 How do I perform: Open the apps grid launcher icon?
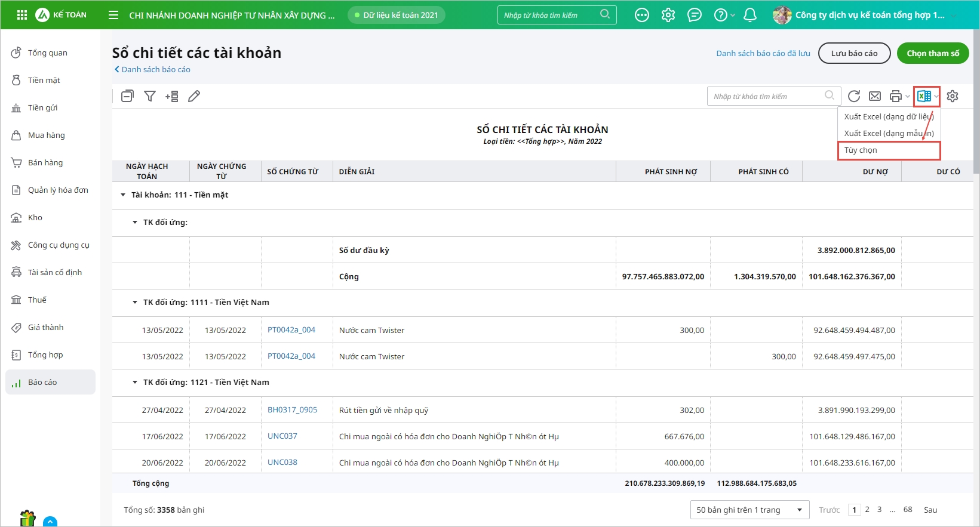(22, 15)
